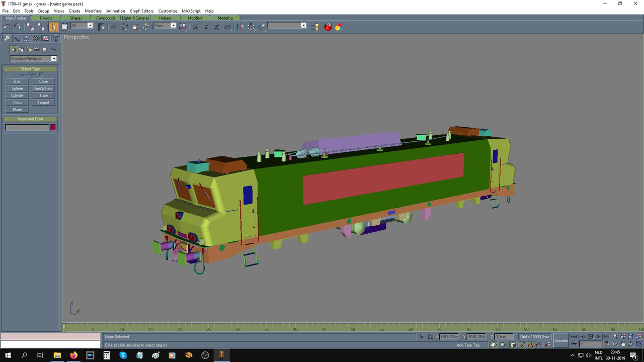Toggle the Angle Snap button
This screenshot has height=362, width=644.
[x=530, y=345]
